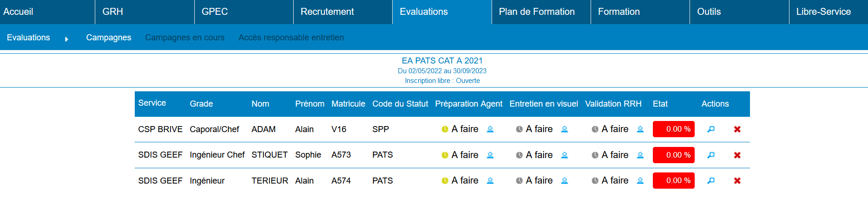
Task: Click red delete cross for TERIEUR Alain
Action: 737,181
